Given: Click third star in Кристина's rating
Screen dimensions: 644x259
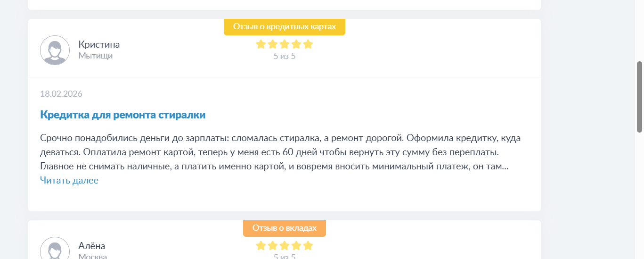Looking at the screenshot, I should pyautogui.click(x=285, y=44).
